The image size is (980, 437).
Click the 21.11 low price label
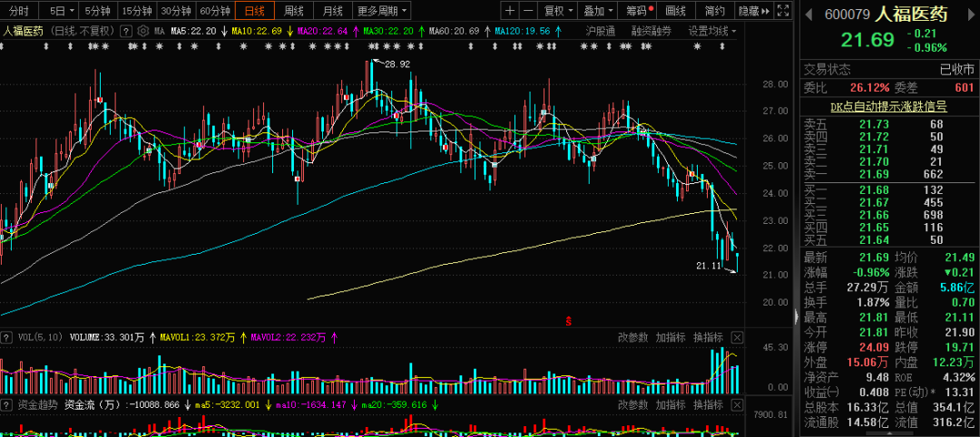(x=709, y=266)
